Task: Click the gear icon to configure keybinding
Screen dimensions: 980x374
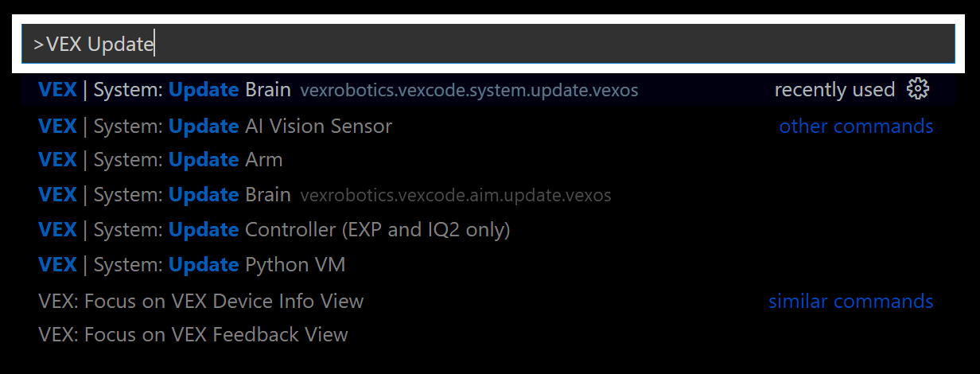Action: point(918,89)
